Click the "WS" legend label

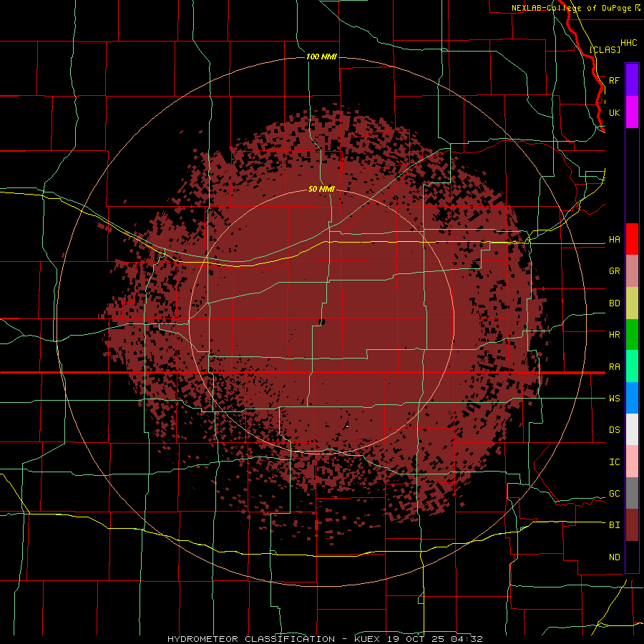click(614, 399)
